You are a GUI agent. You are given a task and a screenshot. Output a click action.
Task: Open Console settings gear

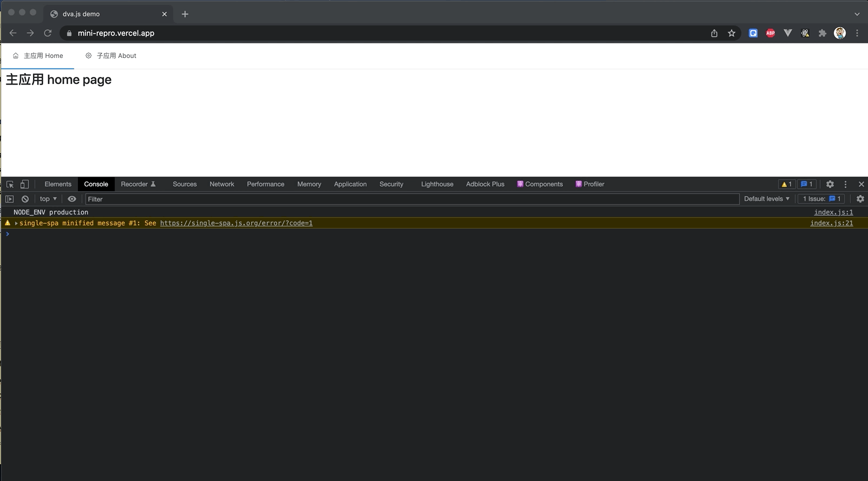tap(860, 199)
